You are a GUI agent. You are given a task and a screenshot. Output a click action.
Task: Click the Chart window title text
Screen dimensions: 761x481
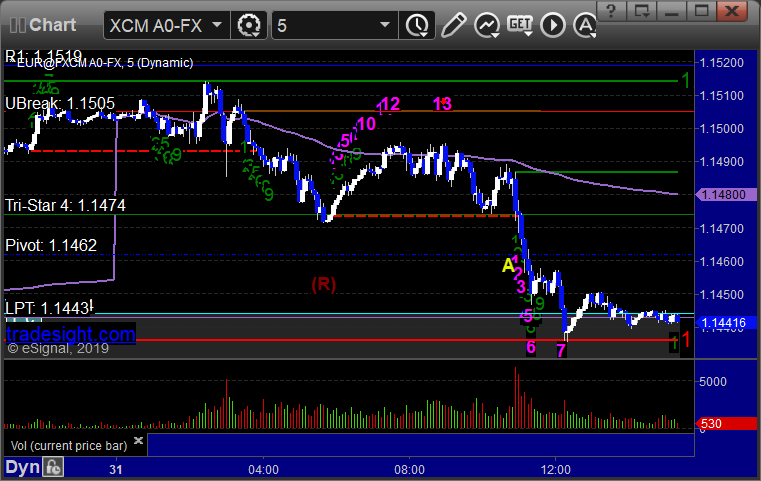(x=52, y=25)
